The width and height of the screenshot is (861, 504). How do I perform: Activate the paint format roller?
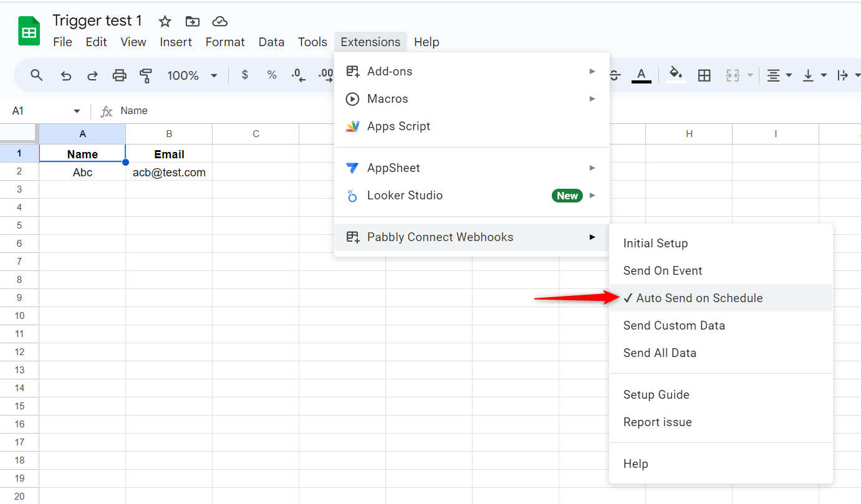146,75
